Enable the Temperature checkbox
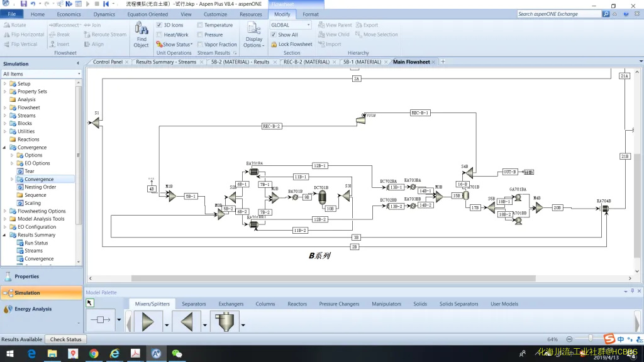 199,25
